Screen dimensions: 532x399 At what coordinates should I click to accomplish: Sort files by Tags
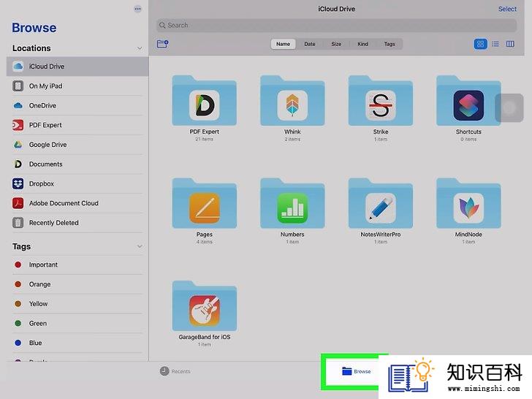coord(389,44)
